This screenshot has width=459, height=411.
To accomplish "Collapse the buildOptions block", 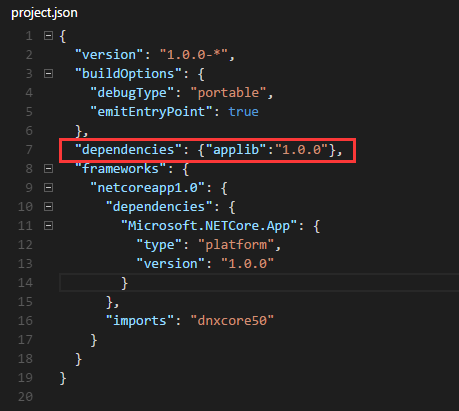I will (x=48, y=73).
